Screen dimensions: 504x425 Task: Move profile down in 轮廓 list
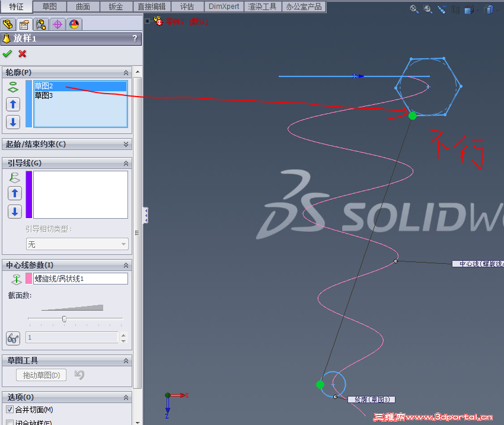[13, 122]
